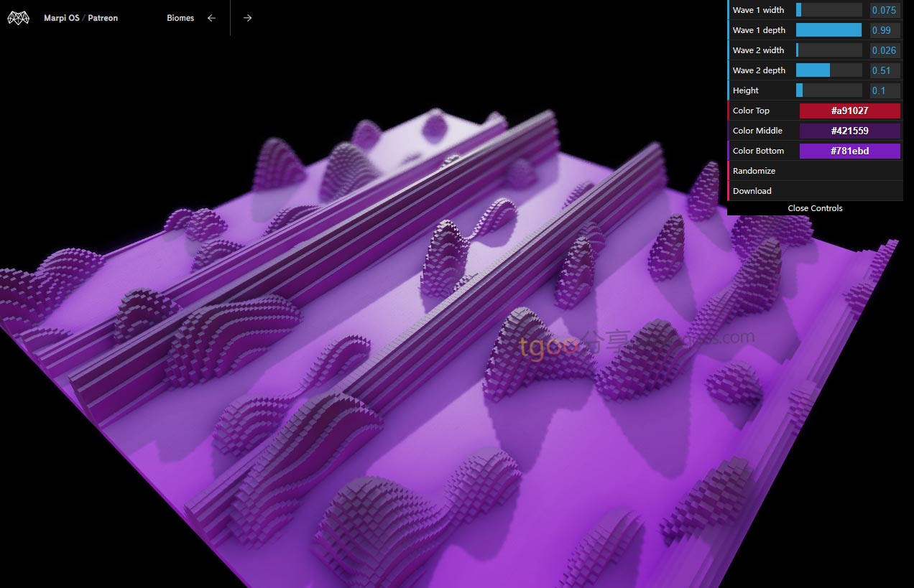
Task: Select the Wave 1 depth 0.99 field
Action: click(885, 30)
